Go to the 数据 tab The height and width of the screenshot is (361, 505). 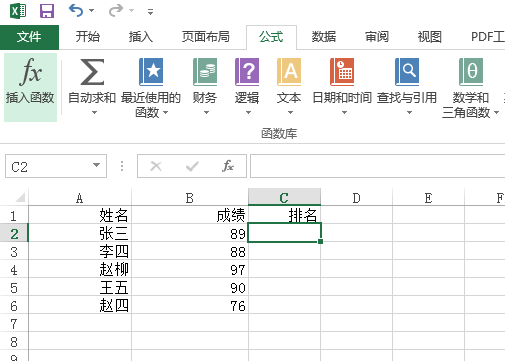point(323,37)
